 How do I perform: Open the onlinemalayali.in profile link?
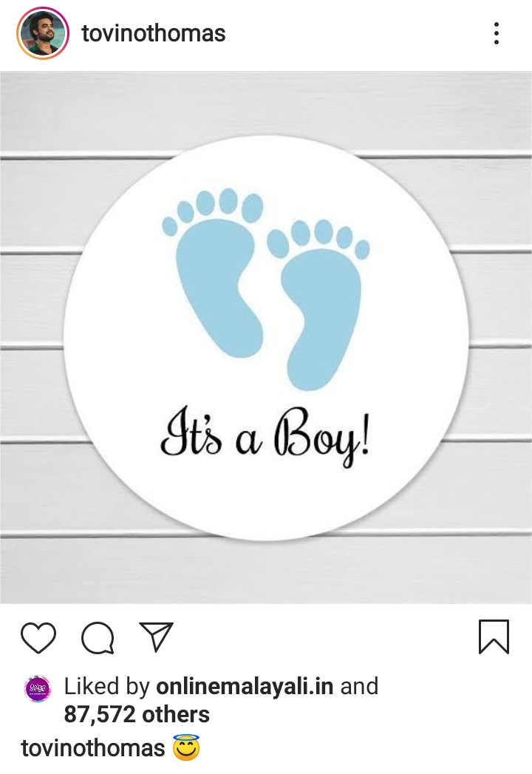click(x=245, y=686)
